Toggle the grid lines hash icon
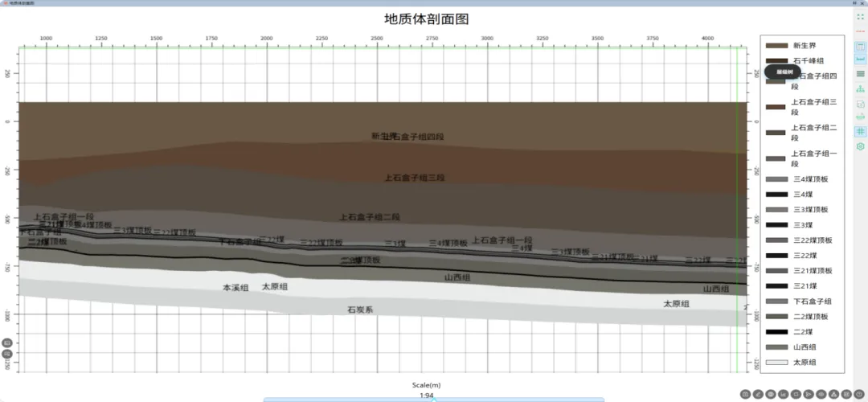The width and height of the screenshot is (868, 402). pos(860,131)
